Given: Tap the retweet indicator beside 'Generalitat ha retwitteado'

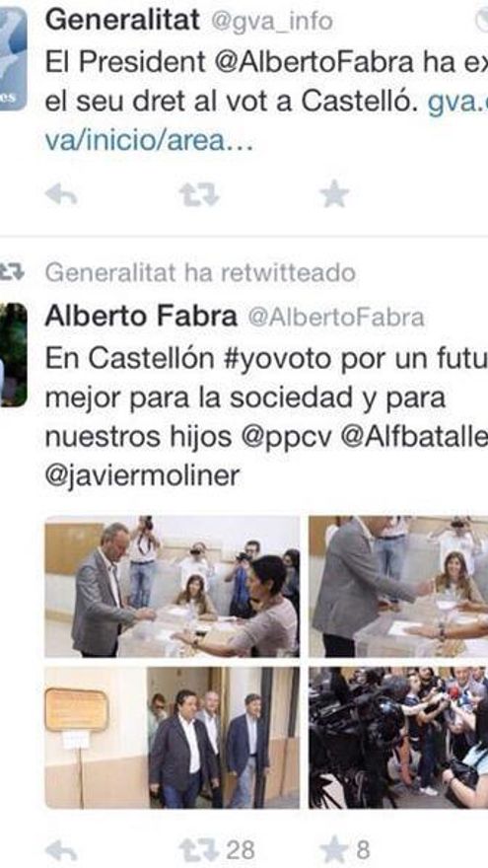Looking at the screenshot, I should pyautogui.click(x=12, y=273).
